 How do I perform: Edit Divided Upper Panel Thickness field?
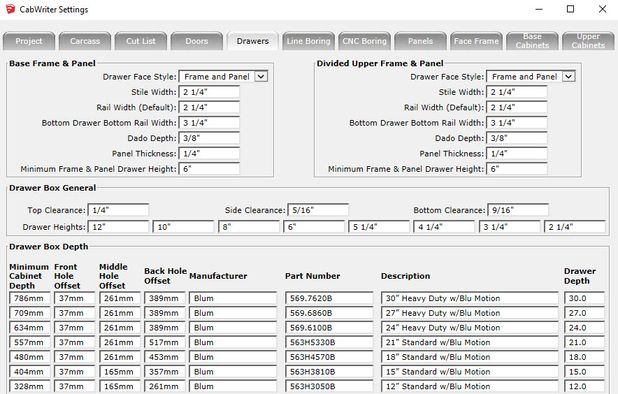(517, 154)
